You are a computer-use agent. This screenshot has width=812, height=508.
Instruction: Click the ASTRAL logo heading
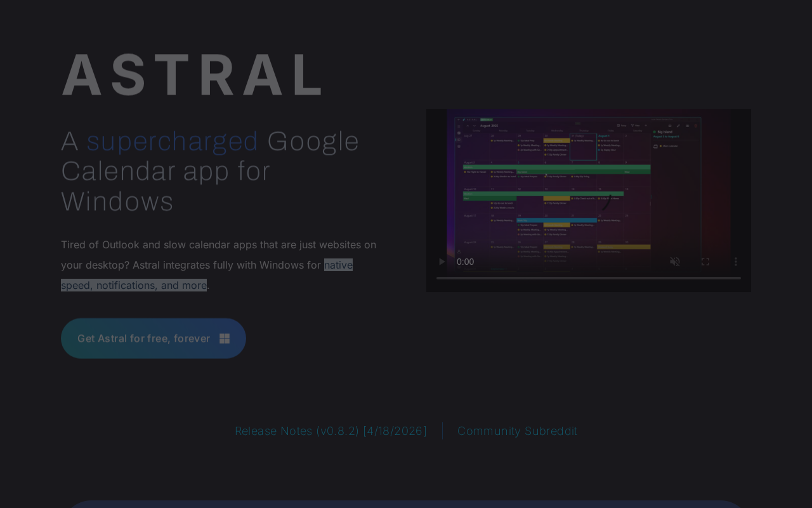(192, 75)
